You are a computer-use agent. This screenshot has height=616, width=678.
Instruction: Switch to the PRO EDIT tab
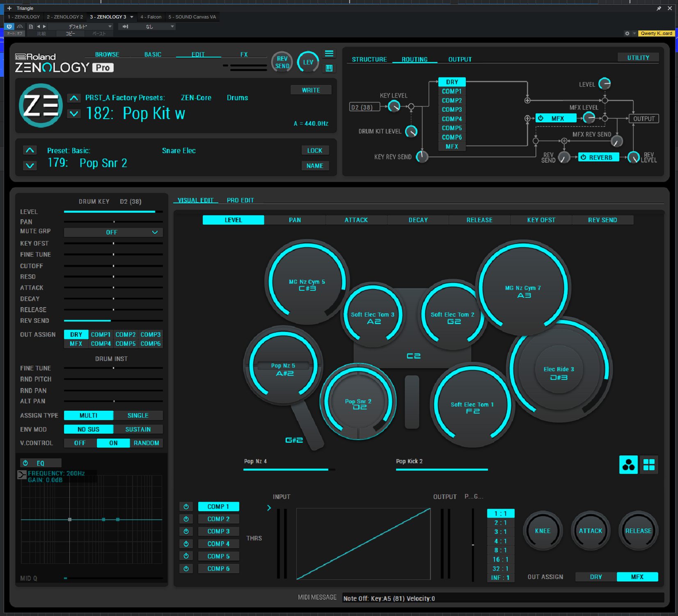click(x=240, y=200)
